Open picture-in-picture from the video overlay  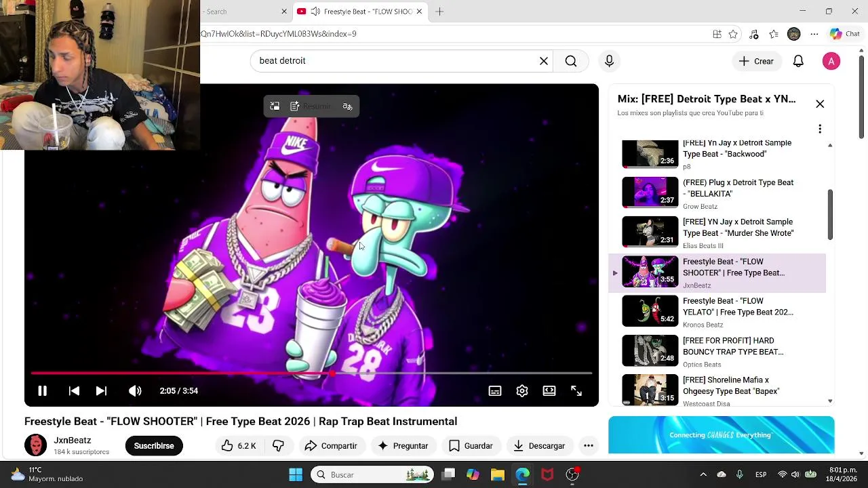275,106
